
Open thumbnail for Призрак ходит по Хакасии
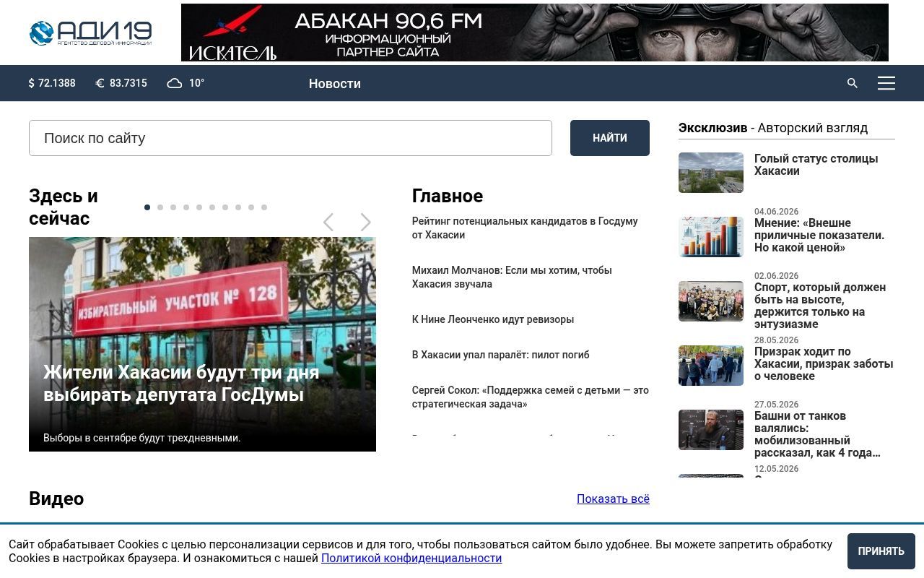pyautogui.click(x=711, y=366)
